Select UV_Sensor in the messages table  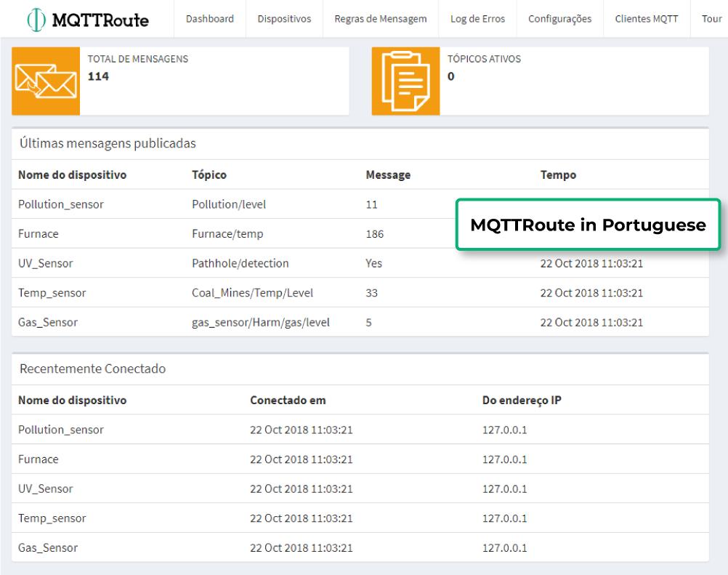(x=46, y=263)
